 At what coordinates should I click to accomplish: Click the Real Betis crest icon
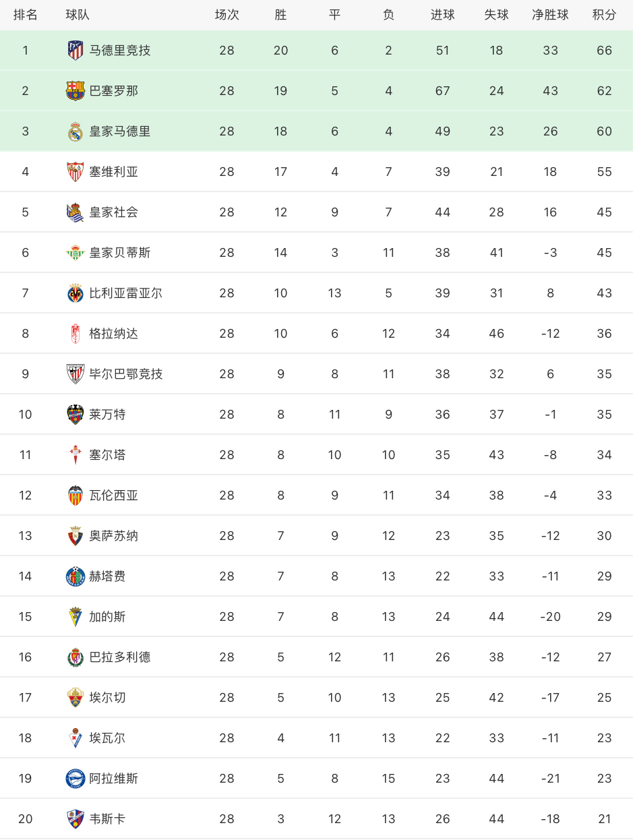pos(75,252)
